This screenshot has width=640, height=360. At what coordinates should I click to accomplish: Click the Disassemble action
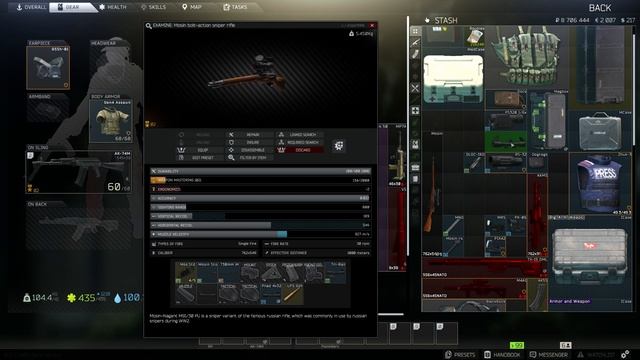pos(248,150)
